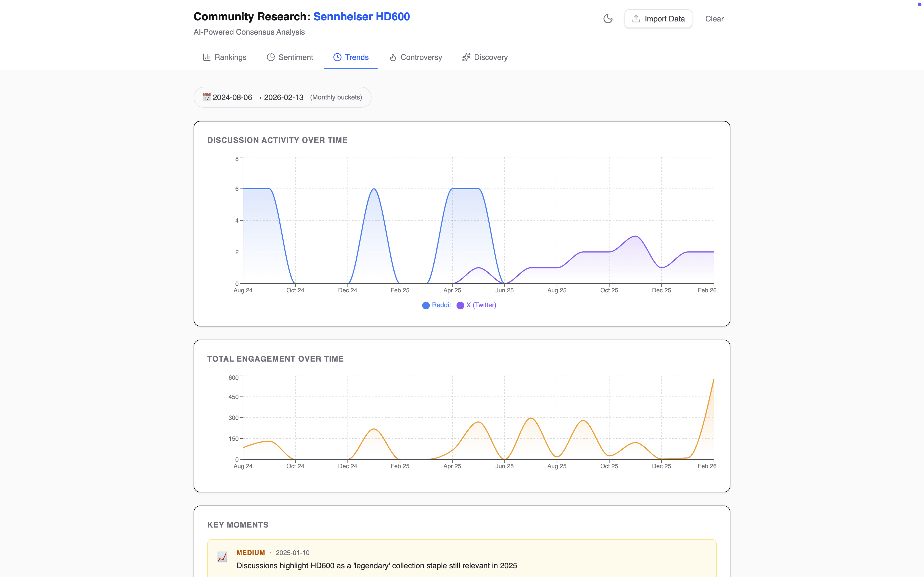Image resolution: width=924 pixels, height=577 pixels.
Task: Click the Clear button
Action: (x=714, y=18)
